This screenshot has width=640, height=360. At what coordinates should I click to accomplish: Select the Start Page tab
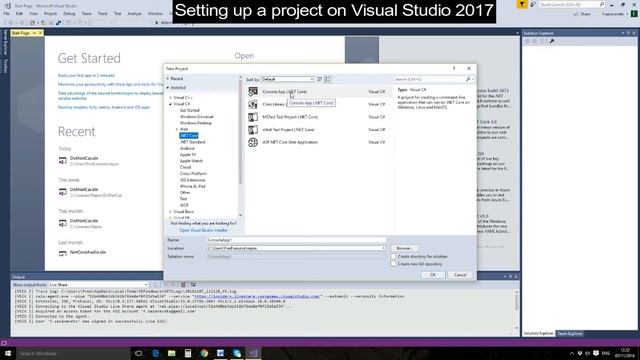21,33
